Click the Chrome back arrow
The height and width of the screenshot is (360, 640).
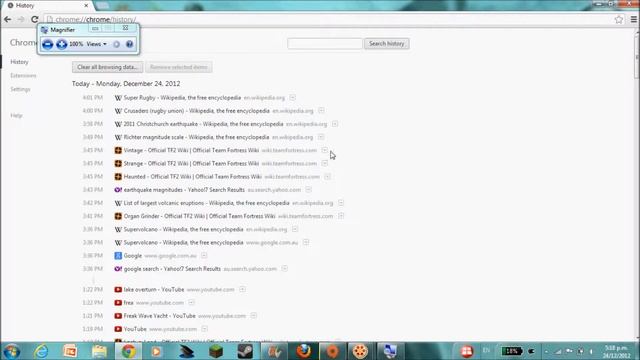tap(7, 19)
